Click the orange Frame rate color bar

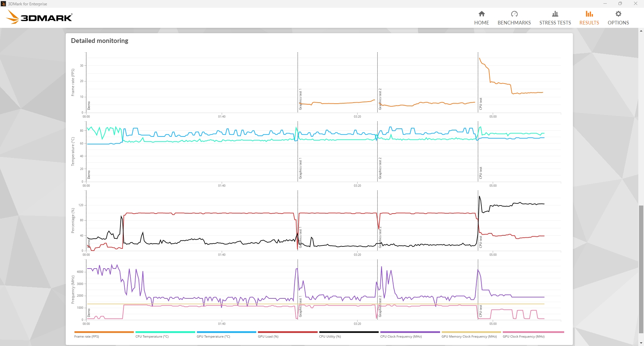coord(104,332)
